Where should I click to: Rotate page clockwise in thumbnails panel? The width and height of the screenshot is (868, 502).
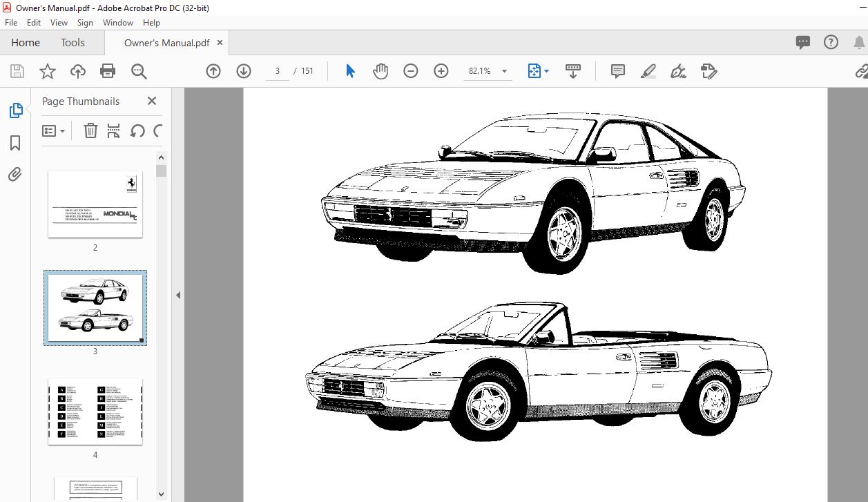point(157,131)
